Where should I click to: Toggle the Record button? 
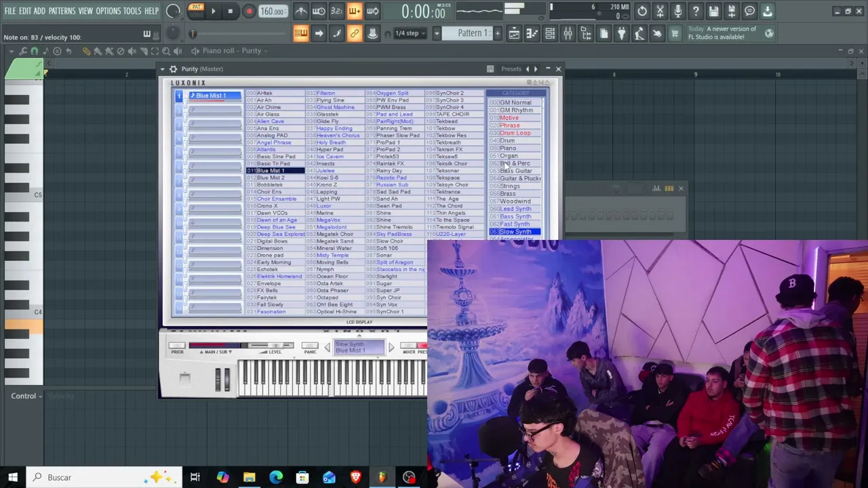coord(248,12)
